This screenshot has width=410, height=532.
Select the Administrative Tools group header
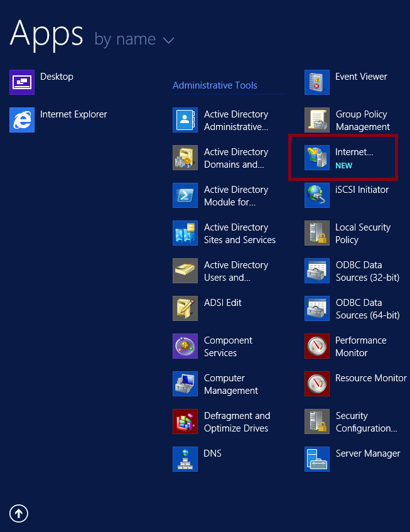(215, 85)
